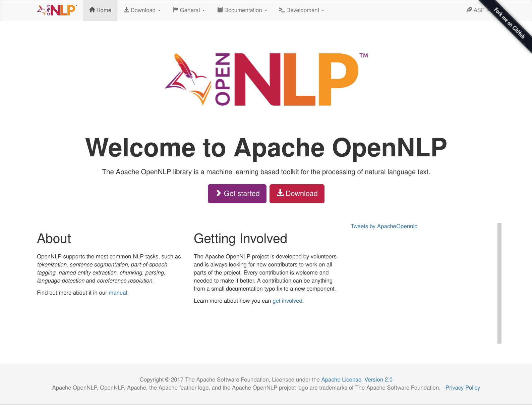Click the General flag icon
The image size is (532, 405).
click(x=175, y=10)
